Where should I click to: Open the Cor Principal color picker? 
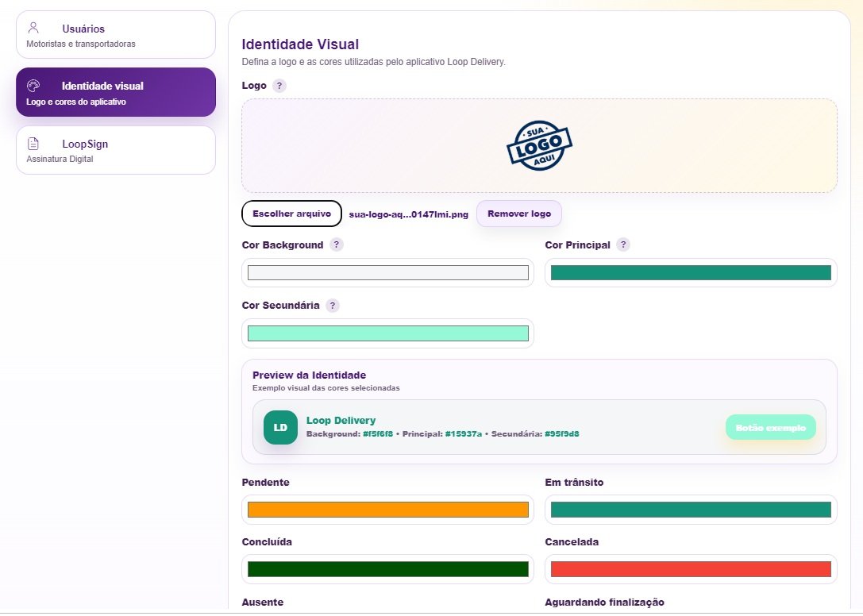[x=691, y=272]
